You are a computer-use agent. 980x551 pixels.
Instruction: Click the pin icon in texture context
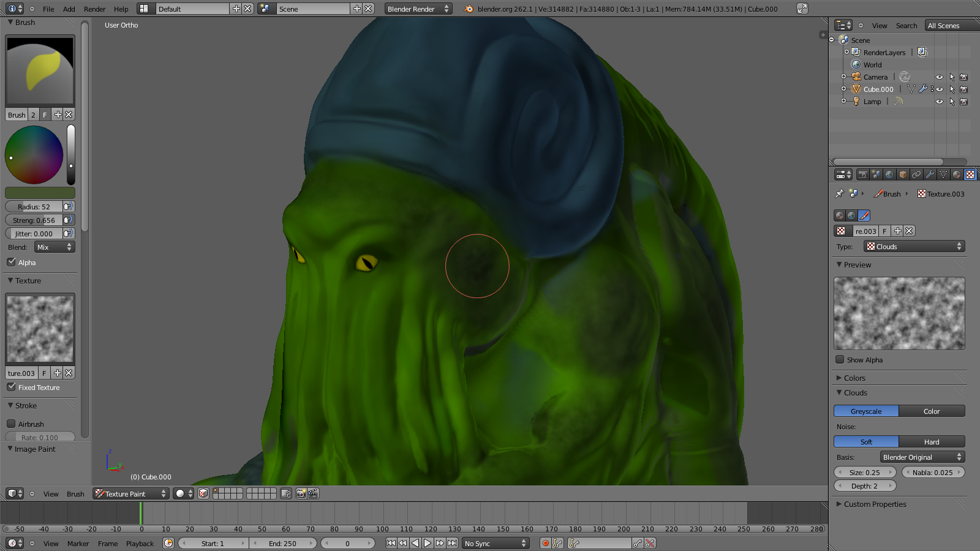[839, 193]
